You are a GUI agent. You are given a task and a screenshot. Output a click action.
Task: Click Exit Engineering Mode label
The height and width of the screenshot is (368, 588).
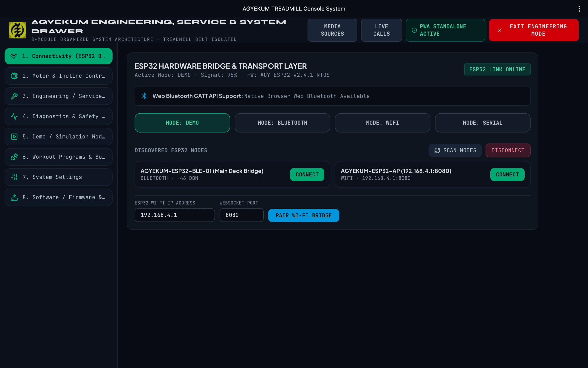click(x=538, y=30)
